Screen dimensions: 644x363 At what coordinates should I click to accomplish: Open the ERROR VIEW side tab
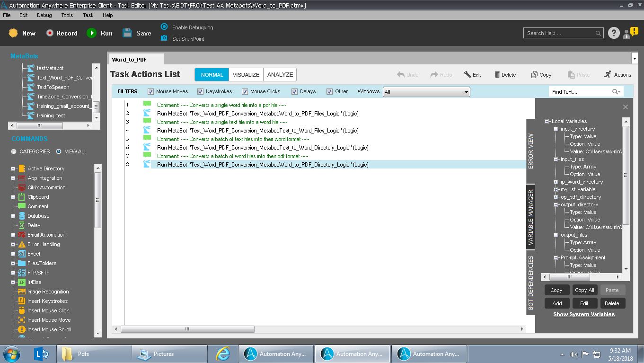coord(530,151)
